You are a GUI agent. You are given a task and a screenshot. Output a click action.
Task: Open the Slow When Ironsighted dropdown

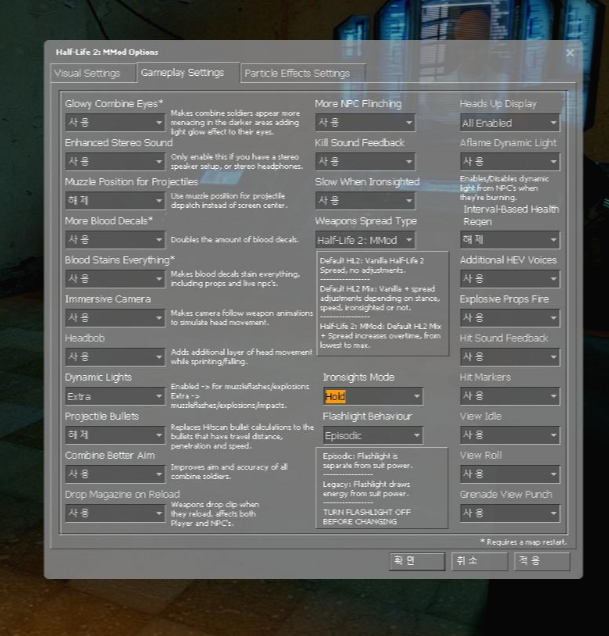[x=365, y=200]
